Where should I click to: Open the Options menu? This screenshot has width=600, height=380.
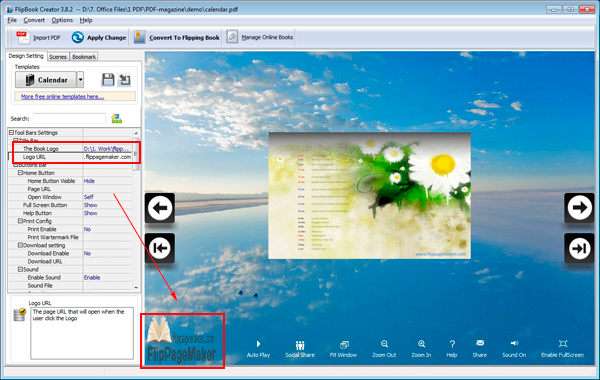coord(62,20)
